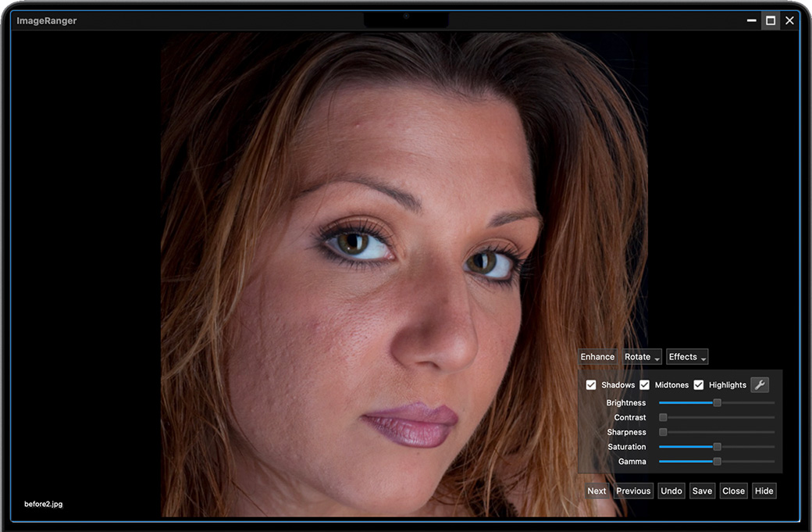This screenshot has width=812, height=532.
Task: Toggle the Midtones checkbox
Action: pos(645,385)
